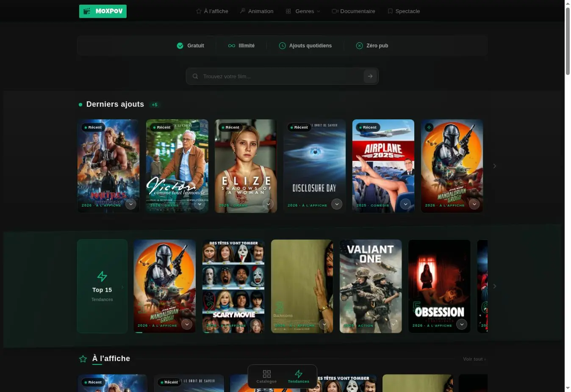The image size is (571, 392).
Task: Click the infinity icon beside Illimité
Action: tap(232, 46)
